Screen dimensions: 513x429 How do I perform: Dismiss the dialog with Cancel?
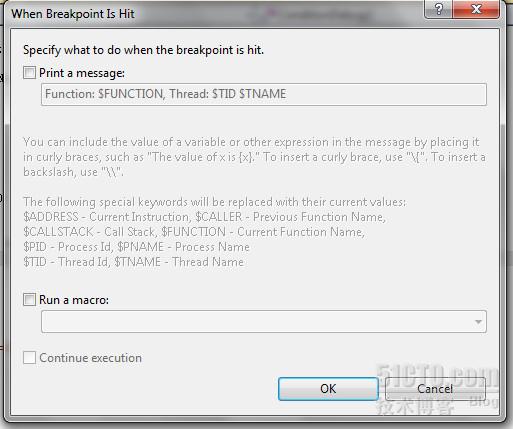click(x=435, y=389)
